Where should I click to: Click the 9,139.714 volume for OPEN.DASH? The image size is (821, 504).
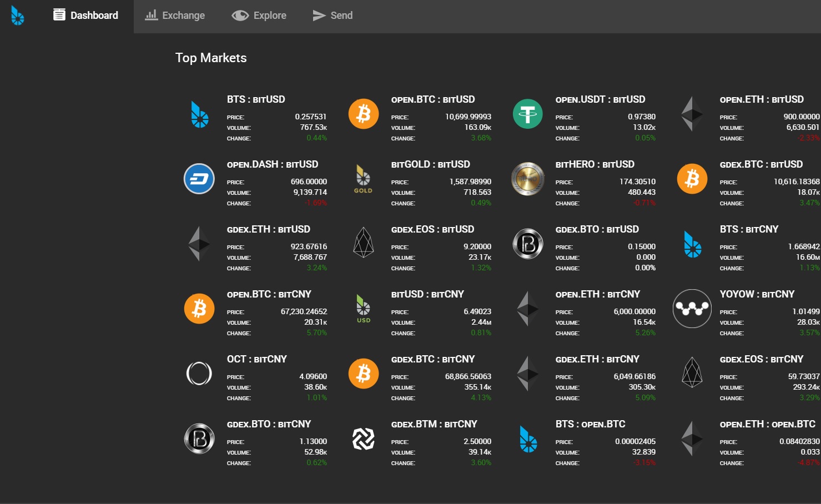point(310,192)
